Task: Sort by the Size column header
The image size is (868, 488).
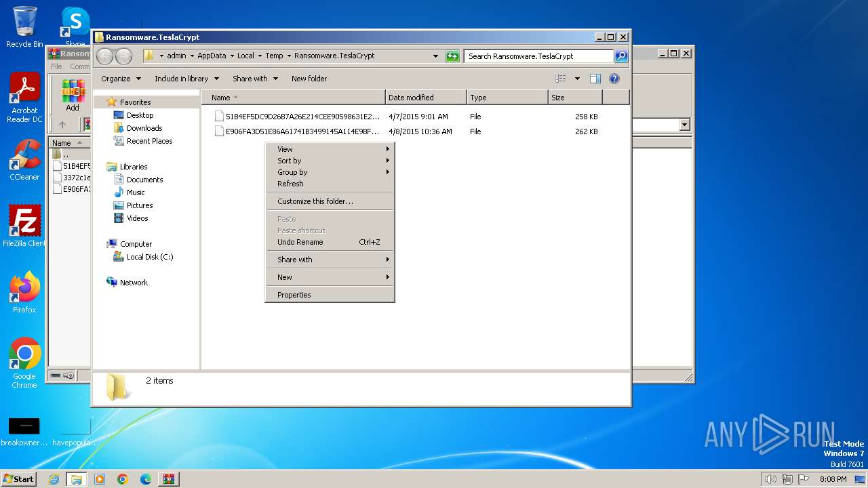Action: (575, 98)
